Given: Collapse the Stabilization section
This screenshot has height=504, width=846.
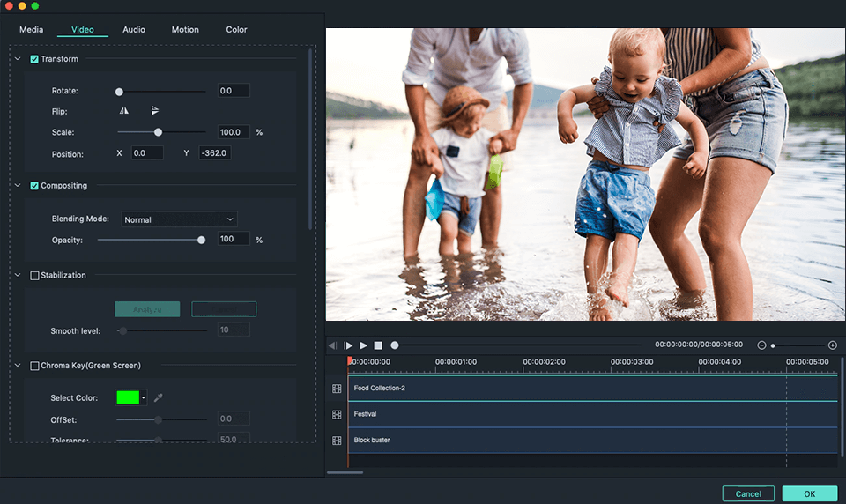Looking at the screenshot, I should click(x=18, y=275).
